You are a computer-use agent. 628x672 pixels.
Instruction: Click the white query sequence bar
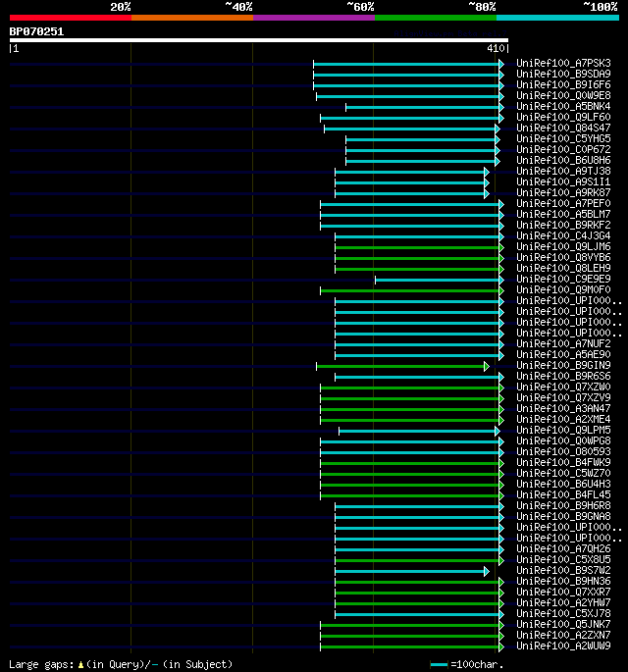[x=259, y=40]
